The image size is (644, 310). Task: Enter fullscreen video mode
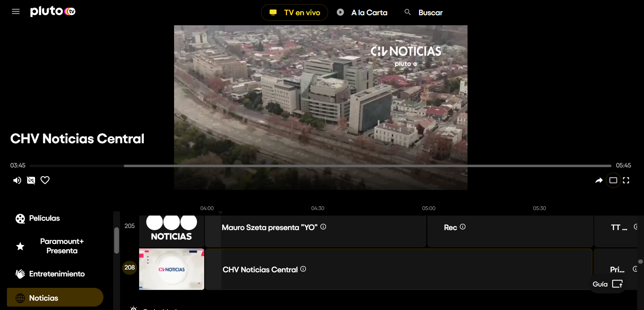626,180
